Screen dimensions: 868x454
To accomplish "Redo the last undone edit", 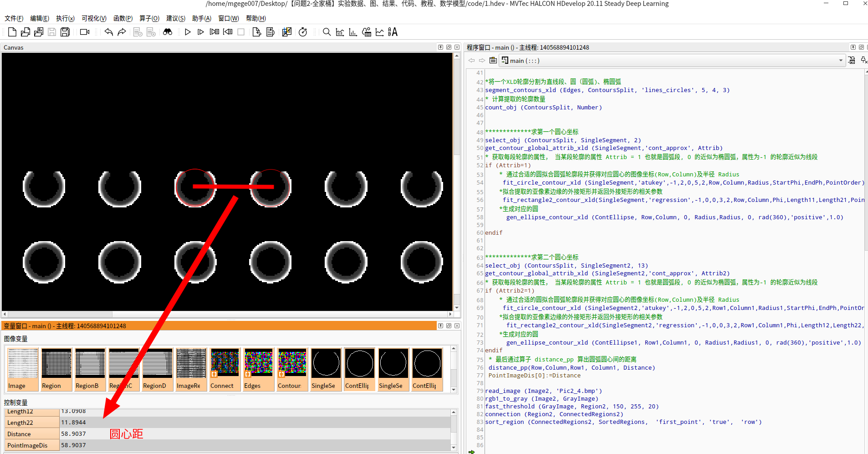I will (122, 32).
